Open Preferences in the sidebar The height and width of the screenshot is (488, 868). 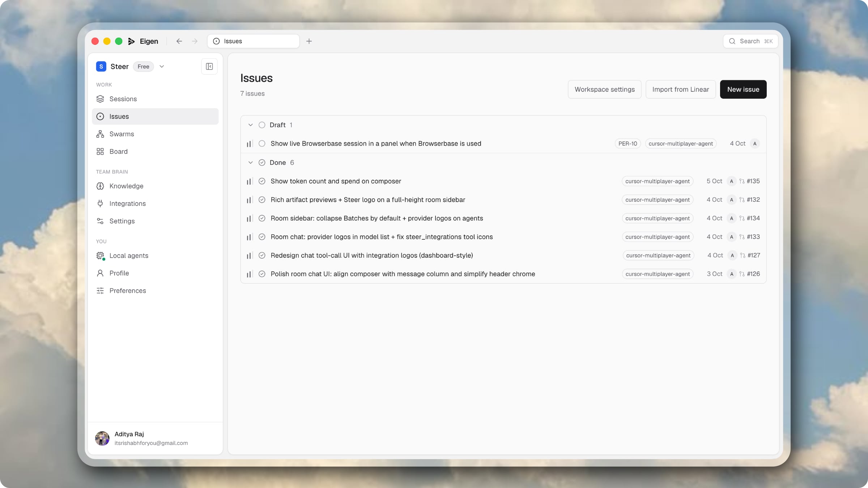point(155,291)
